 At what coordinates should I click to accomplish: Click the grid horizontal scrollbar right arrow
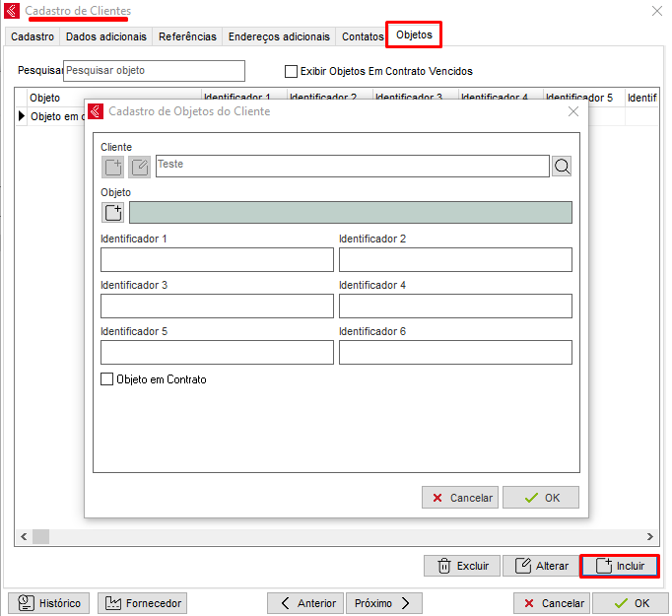pyautogui.click(x=650, y=537)
